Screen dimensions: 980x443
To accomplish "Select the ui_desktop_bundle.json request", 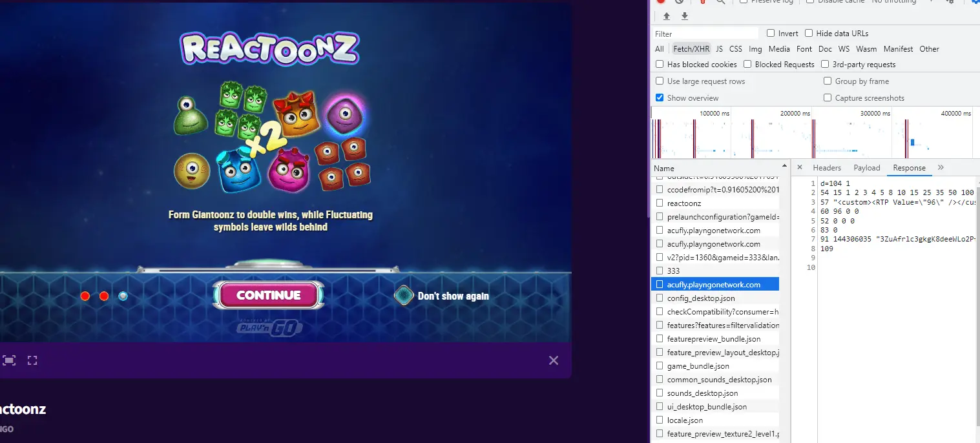I will point(715,406).
